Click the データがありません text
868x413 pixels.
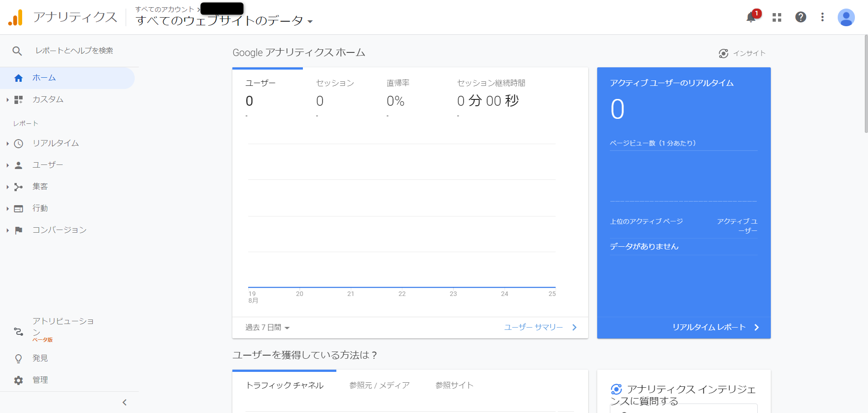644,247
